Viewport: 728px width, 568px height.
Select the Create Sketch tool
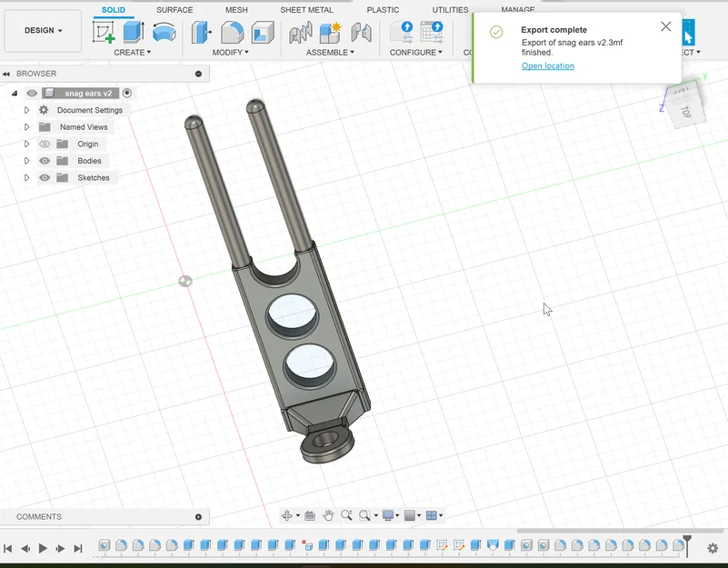point(104,32)
